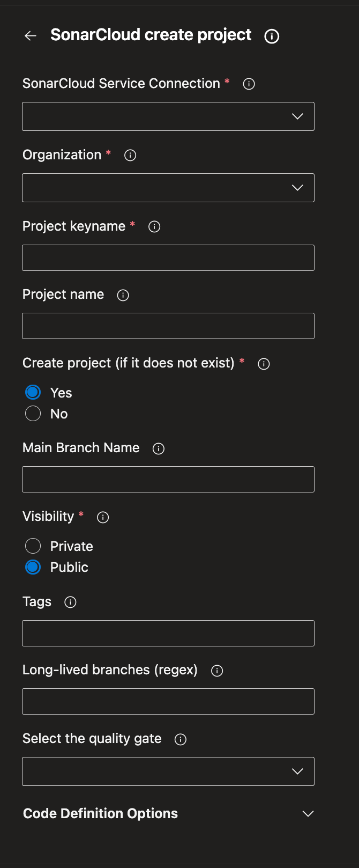Image resolution: width=359 pixels, height=868 pixels.
Task: Click the Project keyname text field
Action: point(168,258)
